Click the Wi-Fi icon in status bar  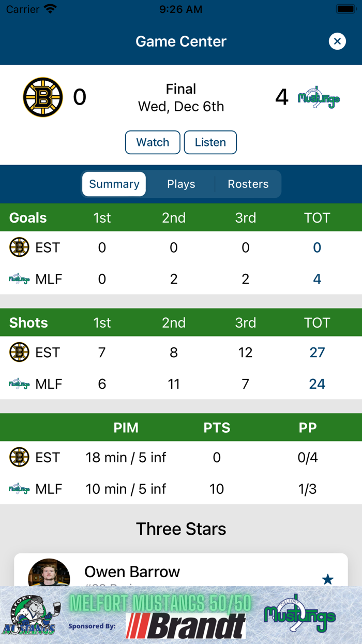(x=49, y=8)
